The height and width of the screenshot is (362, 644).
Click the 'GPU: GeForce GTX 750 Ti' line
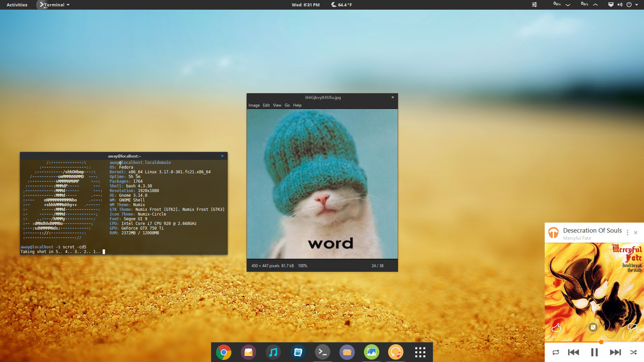coord(136,228)
